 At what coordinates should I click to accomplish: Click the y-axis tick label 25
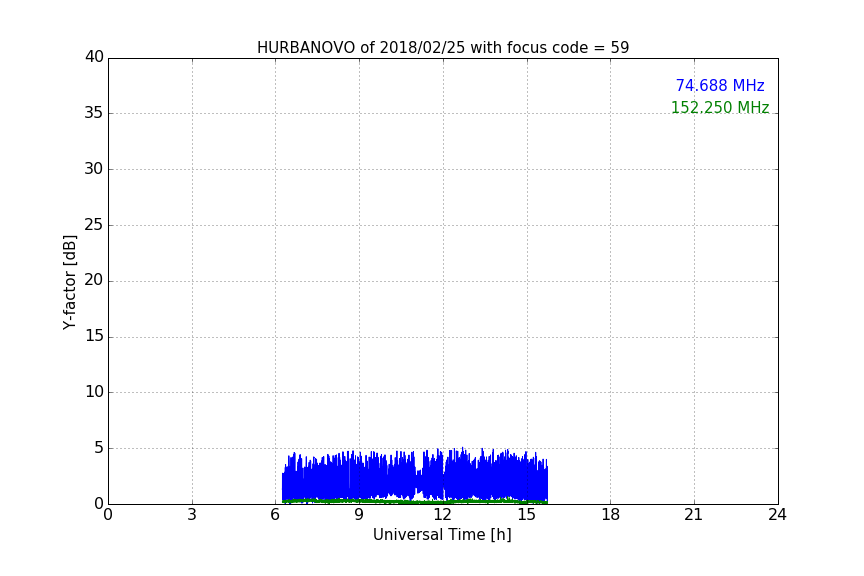(x=94, y=224)
